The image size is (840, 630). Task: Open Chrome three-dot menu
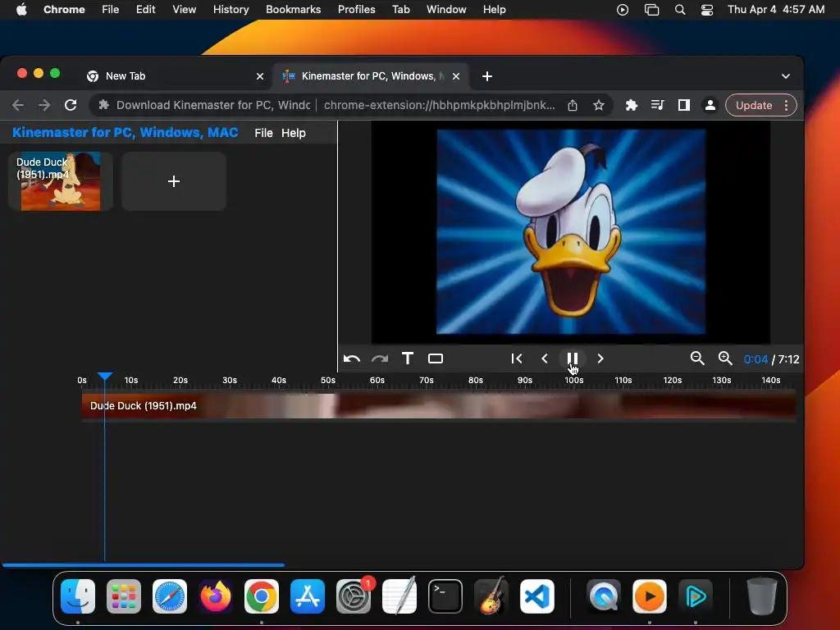pyautogui.click(x=786, y=105)
